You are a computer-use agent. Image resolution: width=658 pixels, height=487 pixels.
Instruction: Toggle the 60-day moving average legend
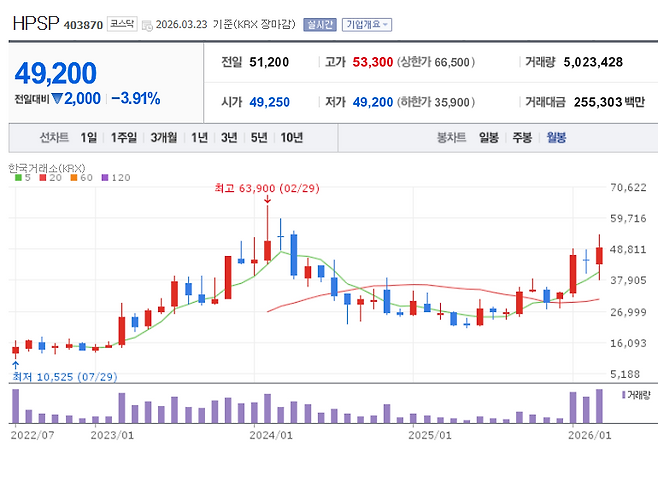click(78, 177)
